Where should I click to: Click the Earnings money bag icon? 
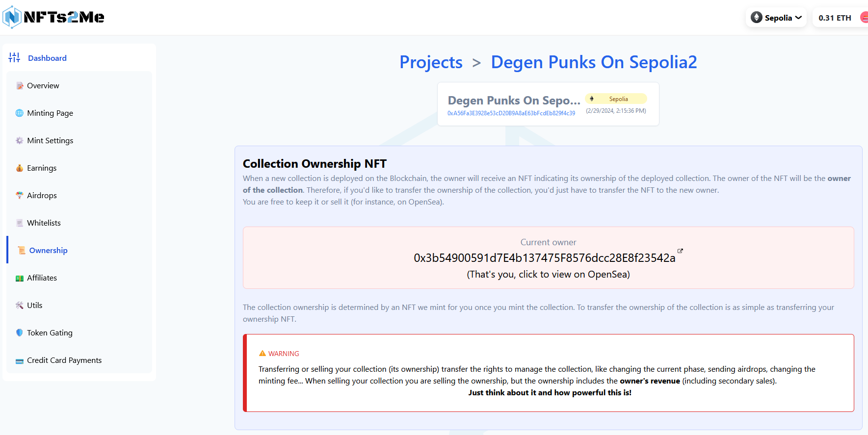tap(20, 168)
